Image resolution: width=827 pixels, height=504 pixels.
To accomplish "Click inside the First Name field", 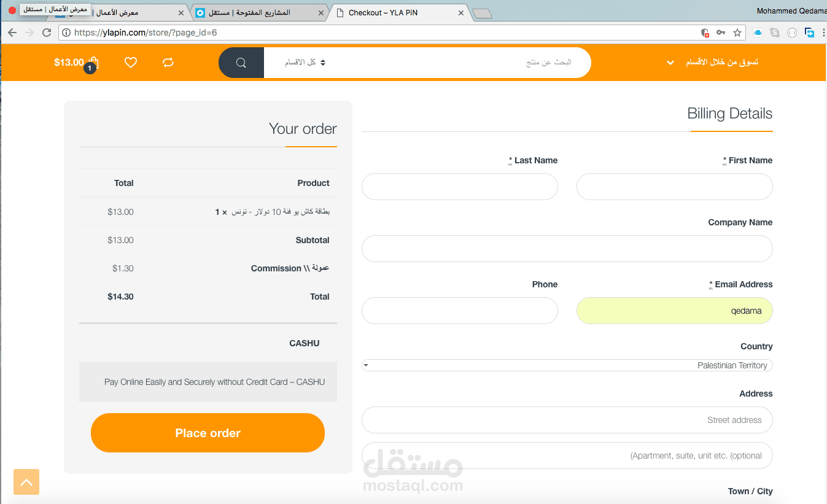I will coord(674,187).
